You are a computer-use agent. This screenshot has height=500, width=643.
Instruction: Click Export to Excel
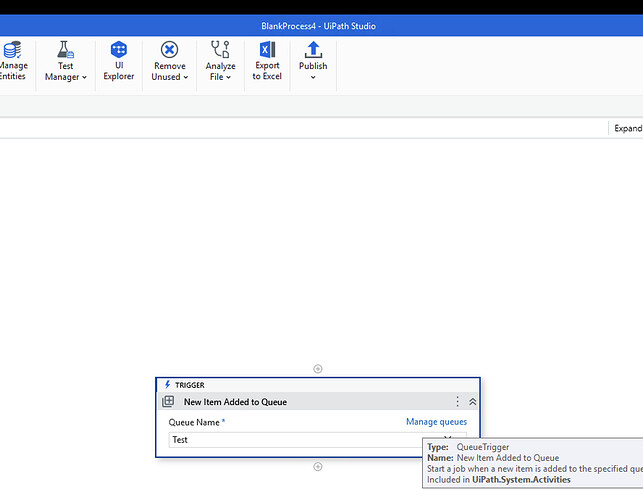tap(267, 61)
